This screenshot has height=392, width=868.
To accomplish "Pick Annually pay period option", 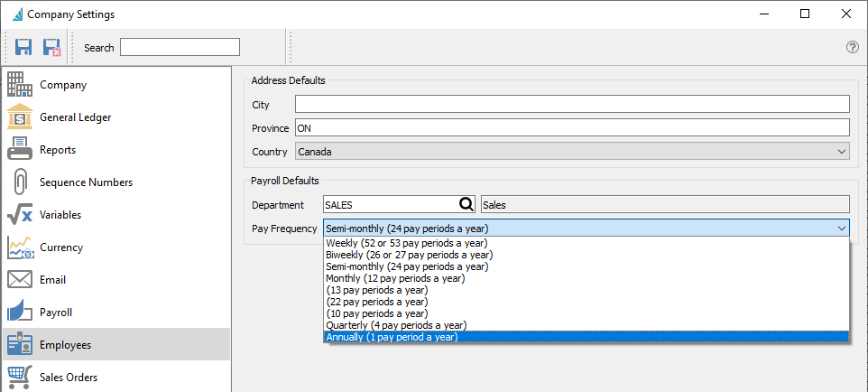I will coord(392,337).
